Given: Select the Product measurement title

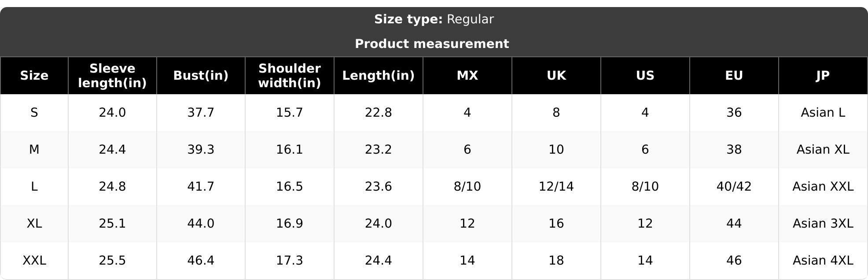Looking at the screenshot, I should point(432,44).
